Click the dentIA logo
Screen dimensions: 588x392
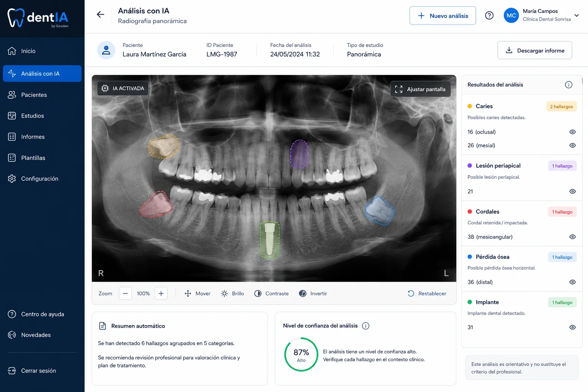coord(38,18)
